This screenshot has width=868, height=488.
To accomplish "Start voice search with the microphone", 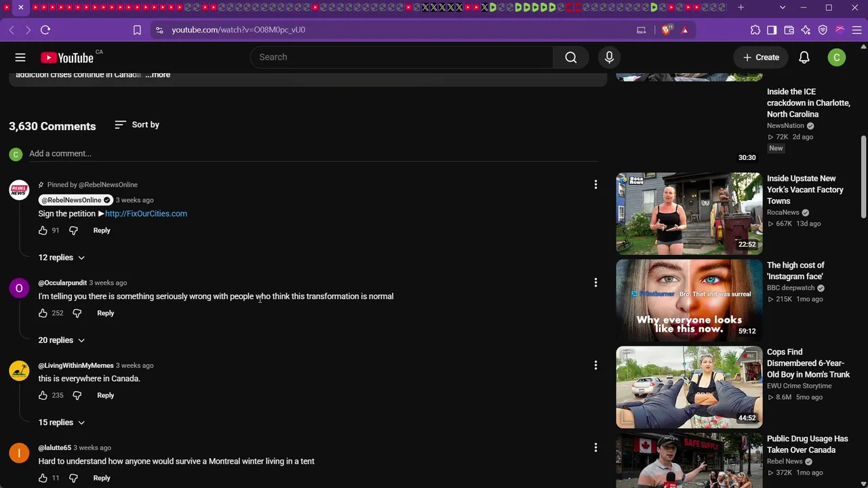I will point(609,57).
